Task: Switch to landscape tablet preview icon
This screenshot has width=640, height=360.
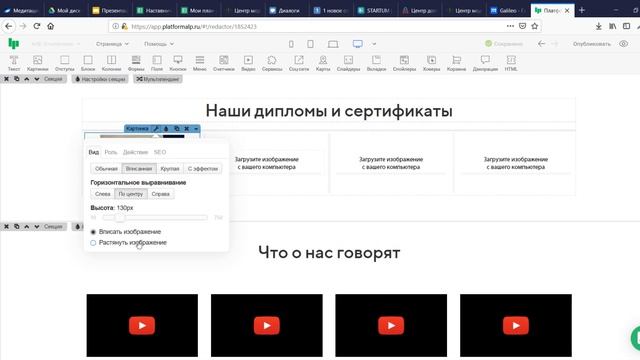Action: [x=333, y=44]
